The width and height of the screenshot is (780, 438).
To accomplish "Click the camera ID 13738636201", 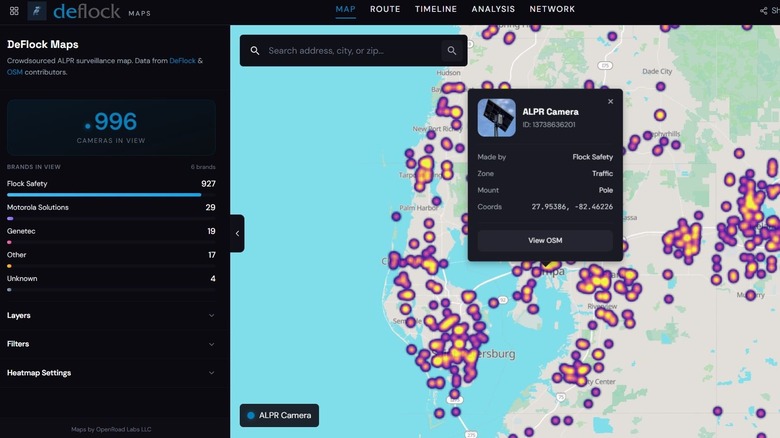I will coord(549,124).
